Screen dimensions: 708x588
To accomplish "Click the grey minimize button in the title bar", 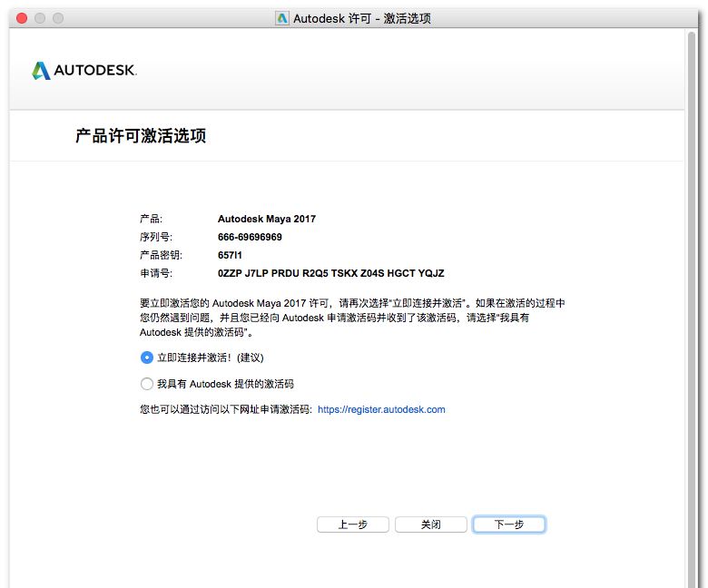I will click(x=40, y=18).
